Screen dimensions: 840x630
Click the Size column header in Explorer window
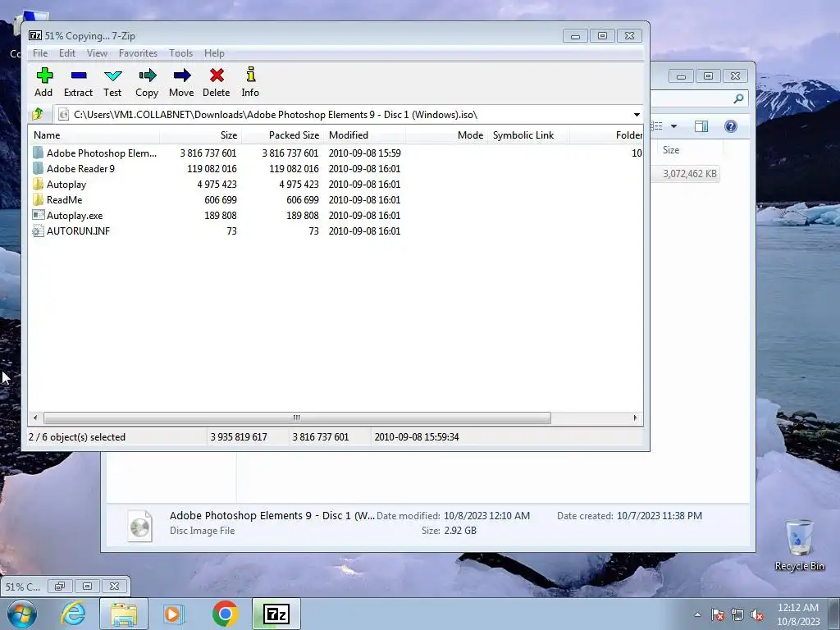pyautogui.click(x=688, y=150)
